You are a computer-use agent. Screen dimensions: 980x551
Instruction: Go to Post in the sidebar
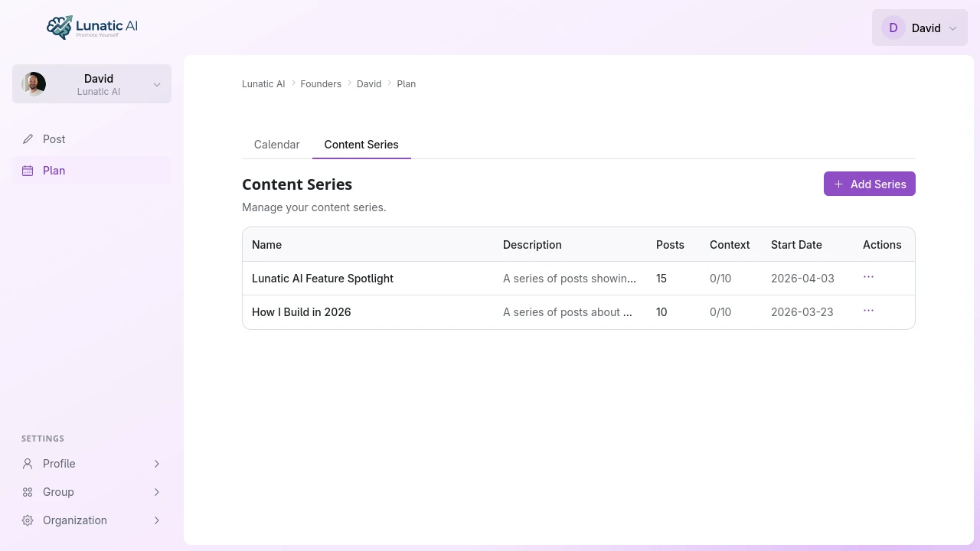tap(92, 139)
